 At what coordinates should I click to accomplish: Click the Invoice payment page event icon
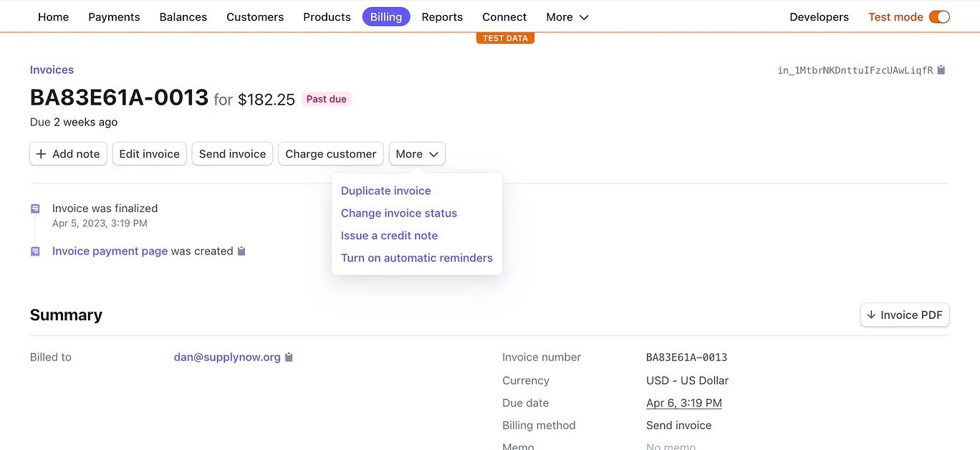(35, 252)
